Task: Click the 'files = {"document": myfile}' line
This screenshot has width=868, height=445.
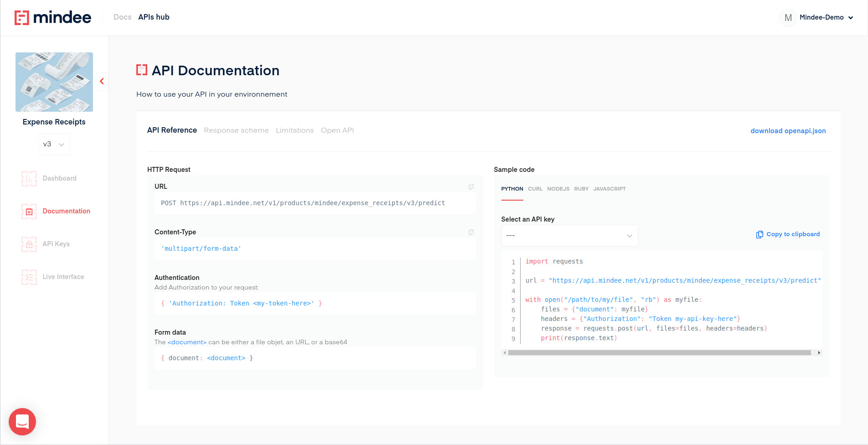Action: pyautogui.click(x=594, y=310)
